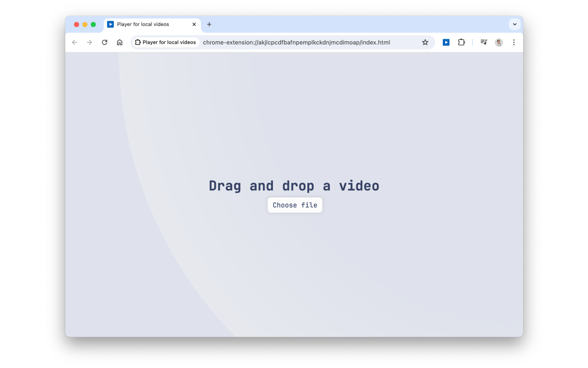The image size is (588, 368).
Task: Open the Chrome profile avatar
Action: click(498, 42)
